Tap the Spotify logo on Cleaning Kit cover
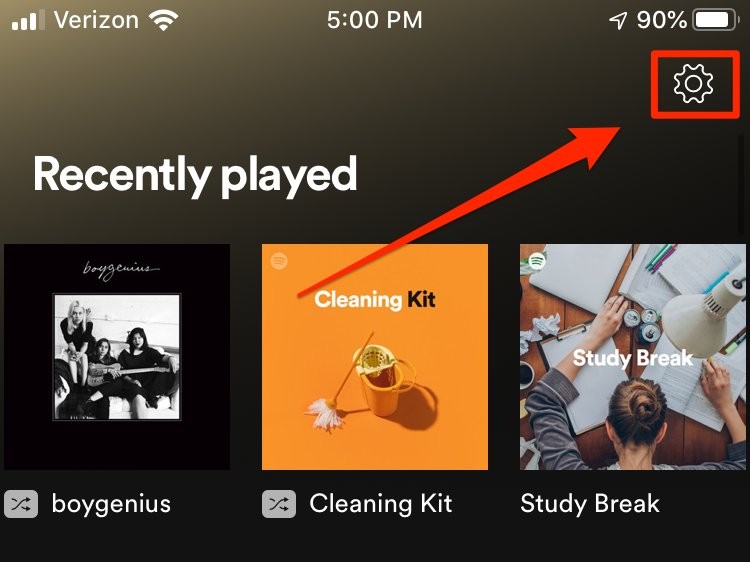Image resolution: width=750 pixels, height=562 pixels. [279, 261]
